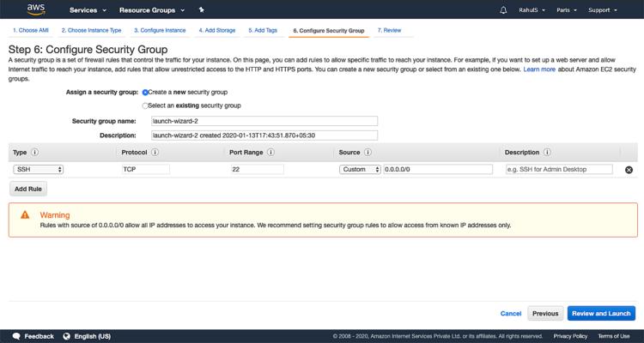Switch to 4. Add Storage tab
This screenshot has height=343, width=644.
[x=217, y=30]
